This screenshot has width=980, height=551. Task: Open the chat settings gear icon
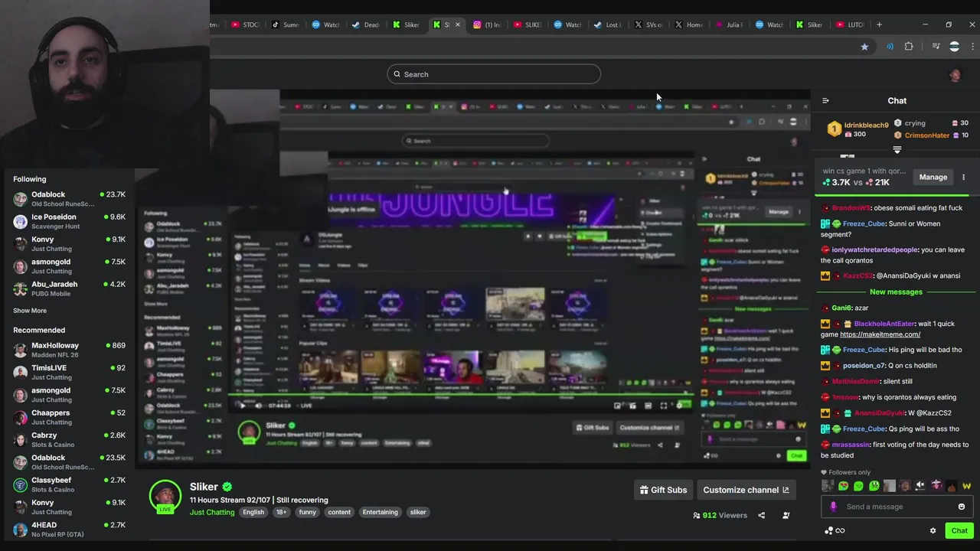(933, 530)
